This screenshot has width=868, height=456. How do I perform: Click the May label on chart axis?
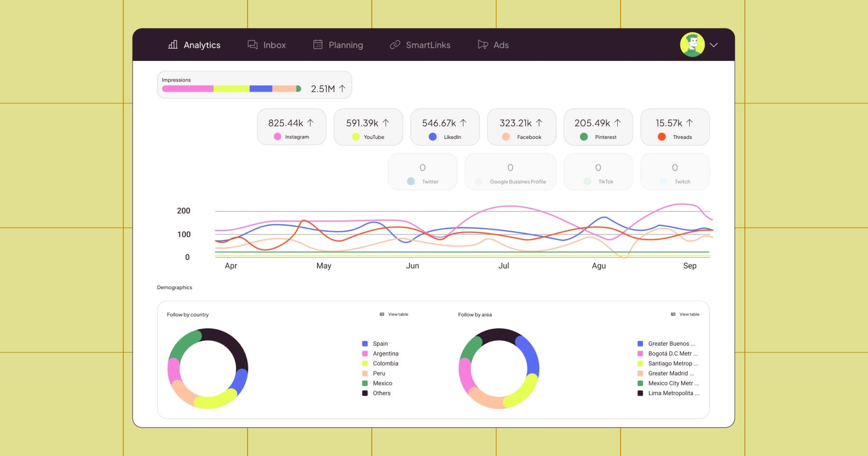[x=324, y=266]
